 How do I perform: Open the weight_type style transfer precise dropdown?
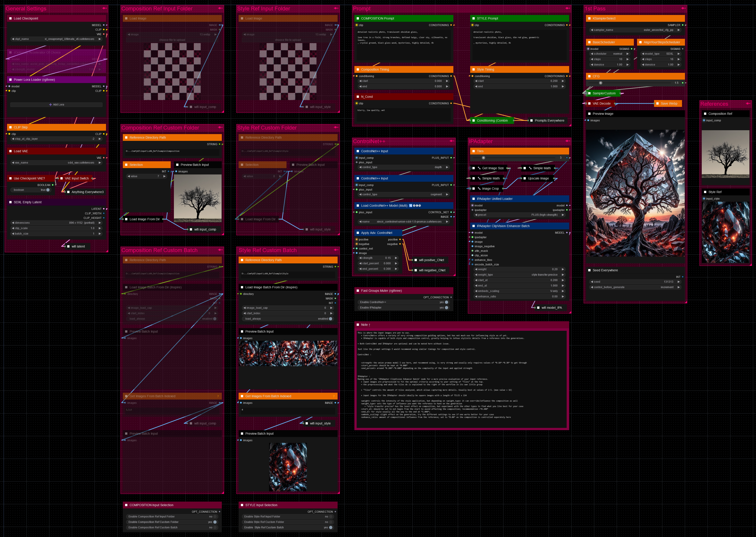point(519,275)
